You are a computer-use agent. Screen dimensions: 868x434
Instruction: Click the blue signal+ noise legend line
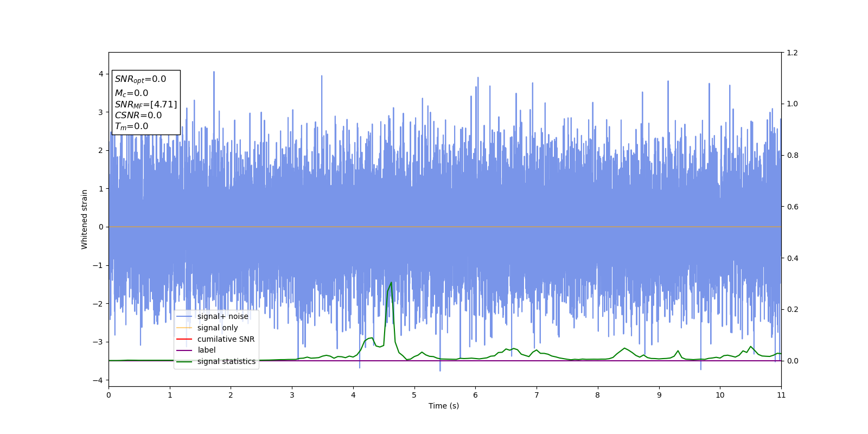184,316
